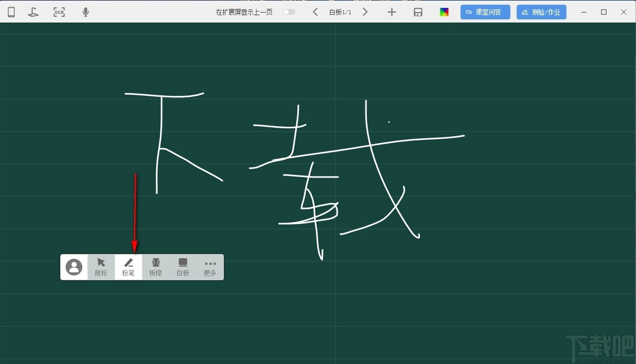This screenshot has height=364, width=636.
Task: Open the 课堂问答 classroom Q&A
Action: (485, 11)
